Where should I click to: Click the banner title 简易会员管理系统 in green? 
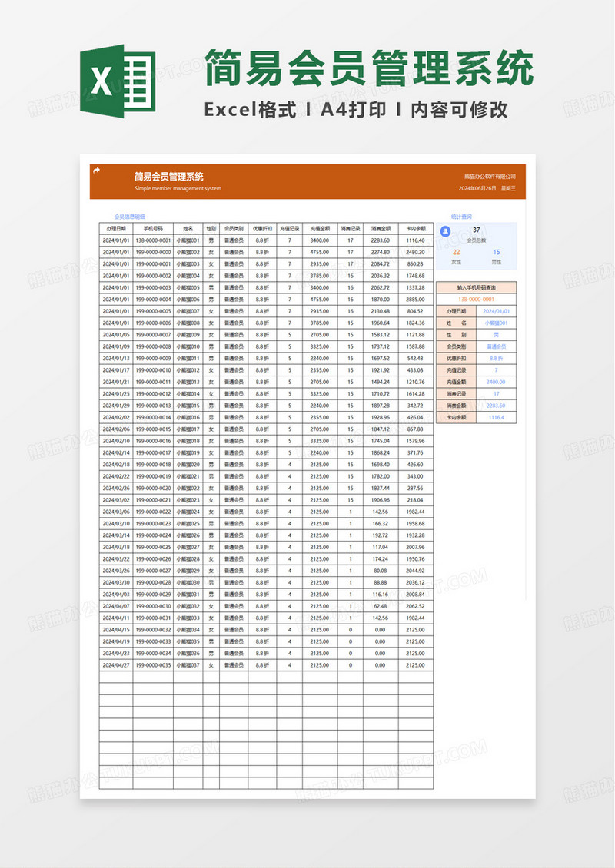coord(369,68)
